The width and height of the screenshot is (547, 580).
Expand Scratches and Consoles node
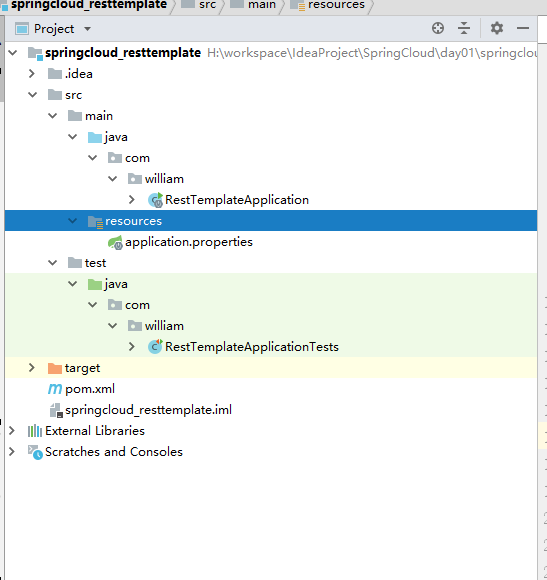coord(12,452)
